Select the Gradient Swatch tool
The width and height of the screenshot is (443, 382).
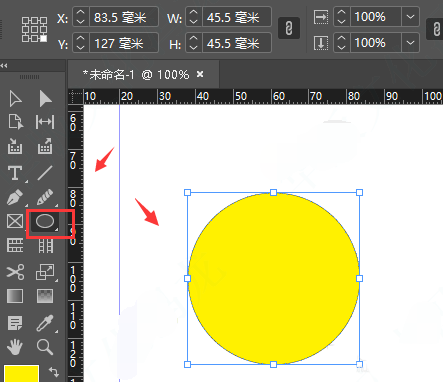15,296
